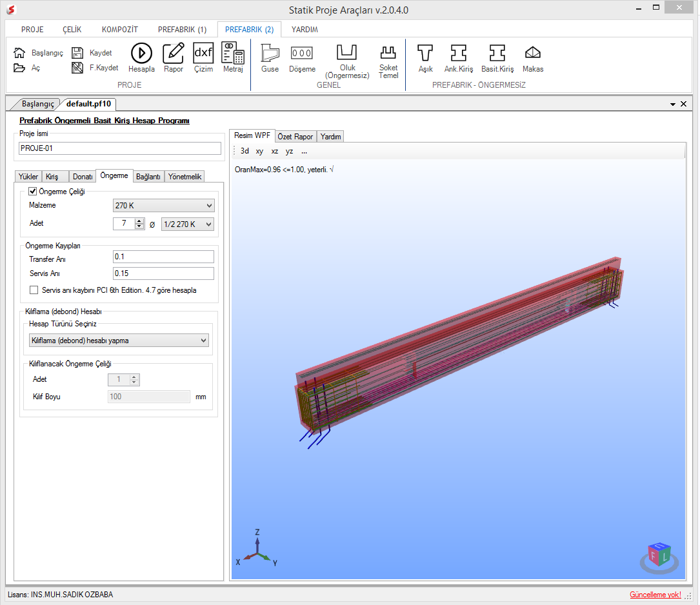Click F.Kaydet save-as icon
This screenshot has height=605, width=700.
pyautogui.click(x=77, y=68)
